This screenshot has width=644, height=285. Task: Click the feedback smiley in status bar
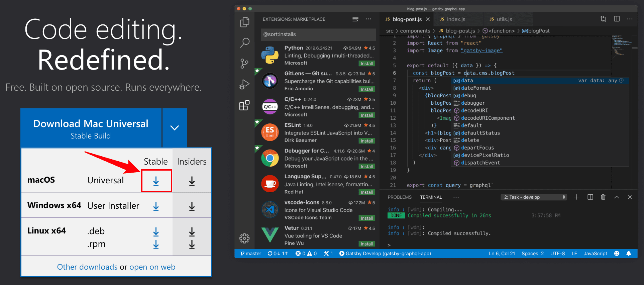point(617,254)
